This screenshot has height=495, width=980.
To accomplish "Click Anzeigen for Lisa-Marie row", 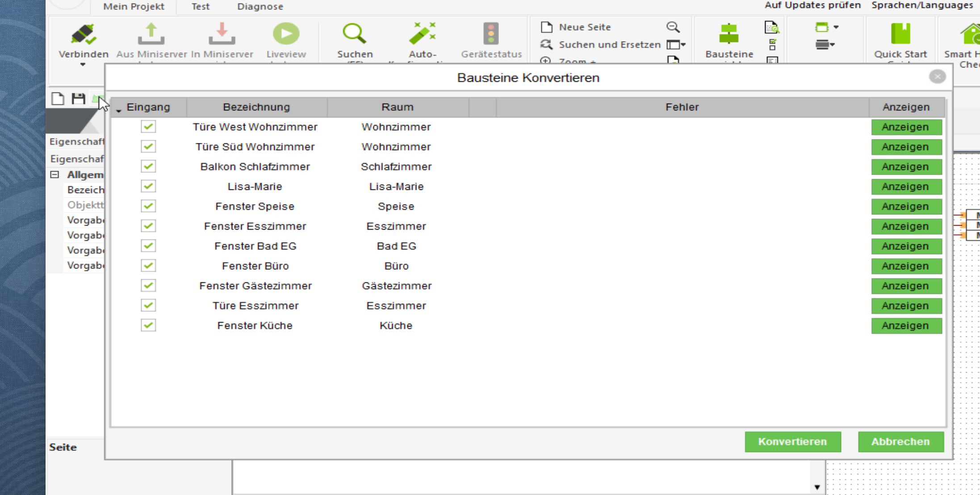I will pyautogui.click(x=906, y=187).
